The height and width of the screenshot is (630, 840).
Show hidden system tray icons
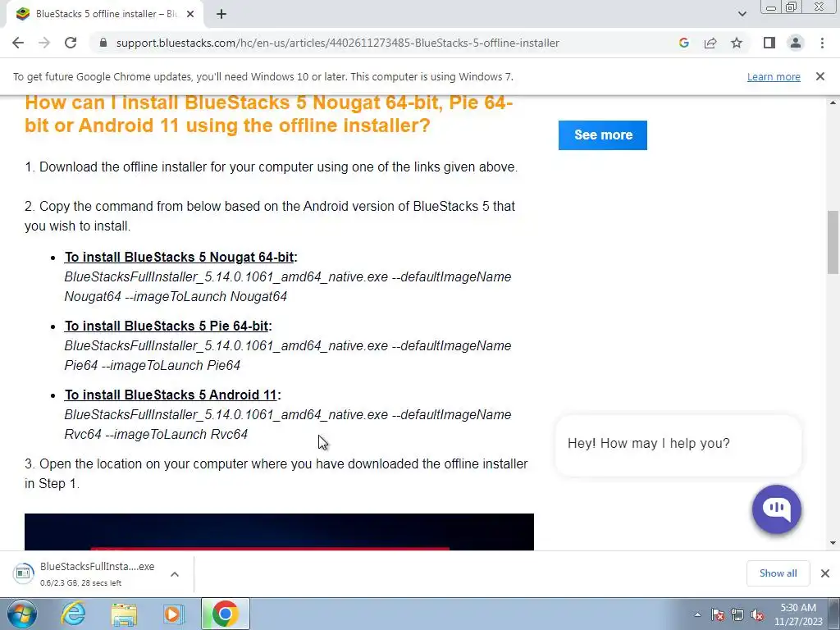pos(697,614)
